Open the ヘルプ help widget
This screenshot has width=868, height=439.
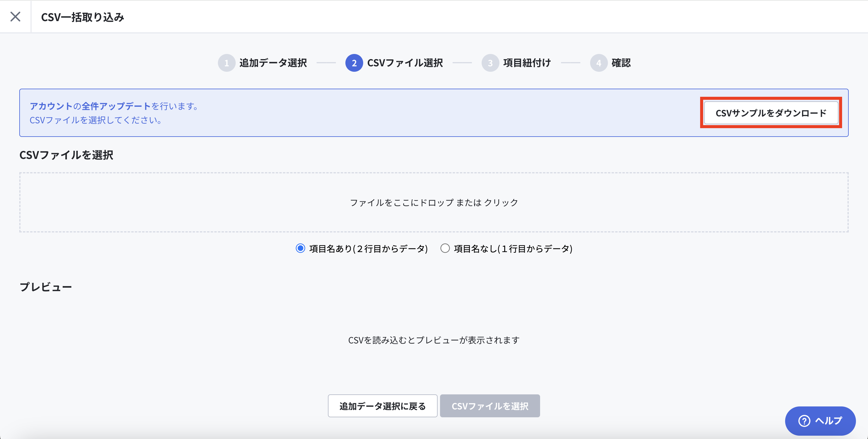[x=820, y=420]
